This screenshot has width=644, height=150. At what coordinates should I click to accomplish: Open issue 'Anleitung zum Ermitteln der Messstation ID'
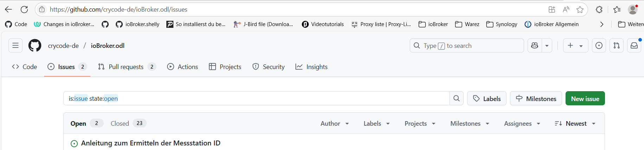tap(151, 143)
